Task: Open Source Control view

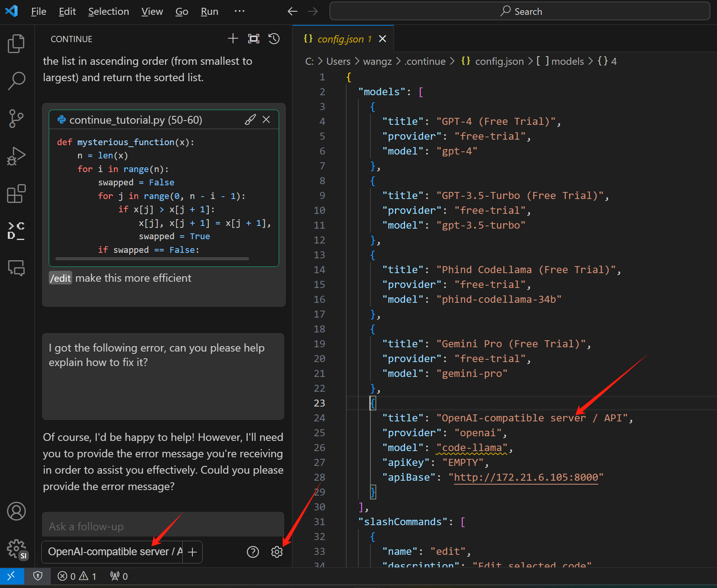Action: click(x=16, y=119)
